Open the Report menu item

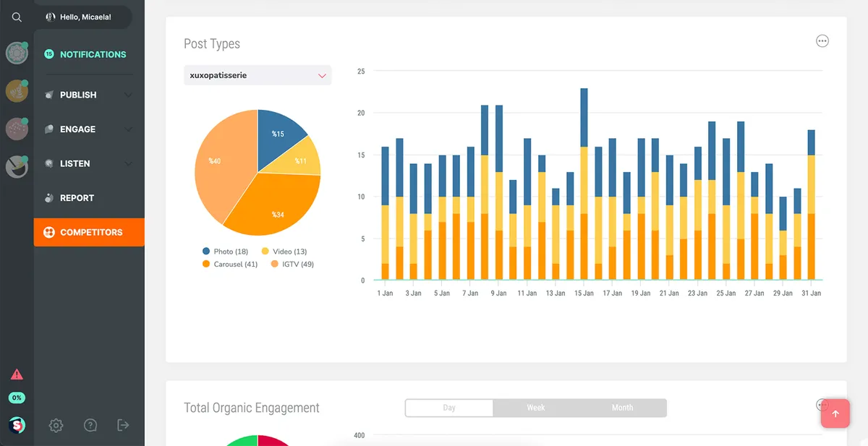tap(77, 198)
